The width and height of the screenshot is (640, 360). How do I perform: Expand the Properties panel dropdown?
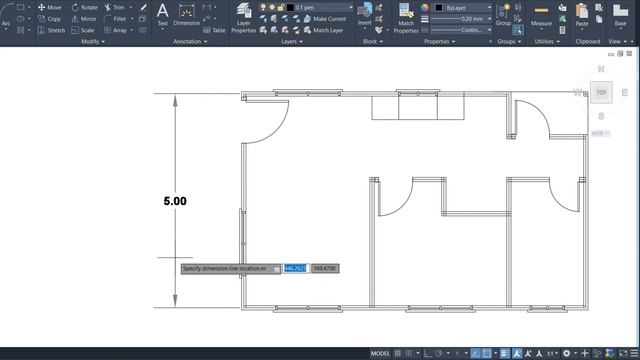click(440, 41)
